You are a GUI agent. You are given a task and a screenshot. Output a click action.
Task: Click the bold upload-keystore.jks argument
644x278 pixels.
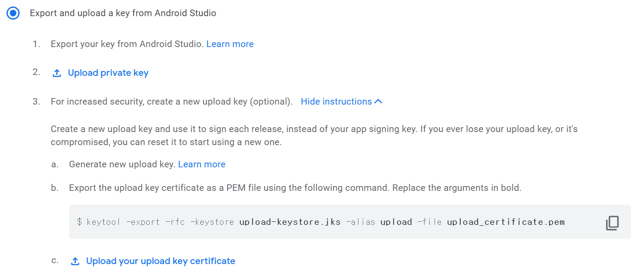click(x=290, y=222)
